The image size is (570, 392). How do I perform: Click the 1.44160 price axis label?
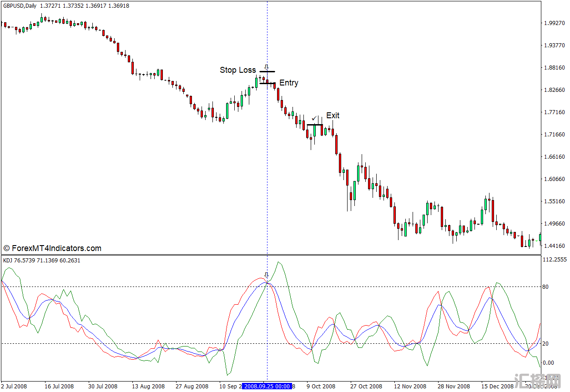click(554, 246)
